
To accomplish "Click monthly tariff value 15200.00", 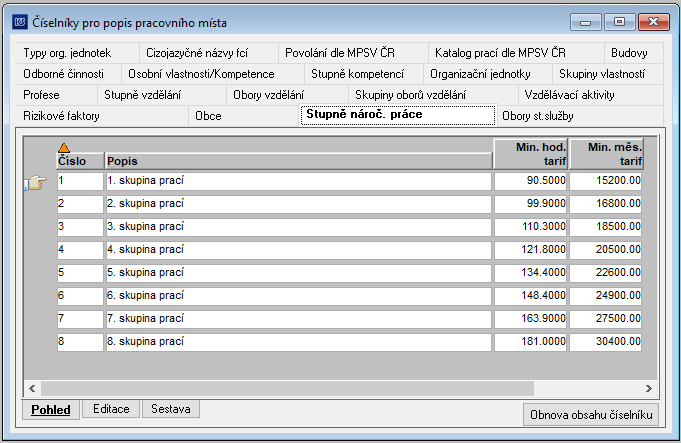I will [605, 181].
